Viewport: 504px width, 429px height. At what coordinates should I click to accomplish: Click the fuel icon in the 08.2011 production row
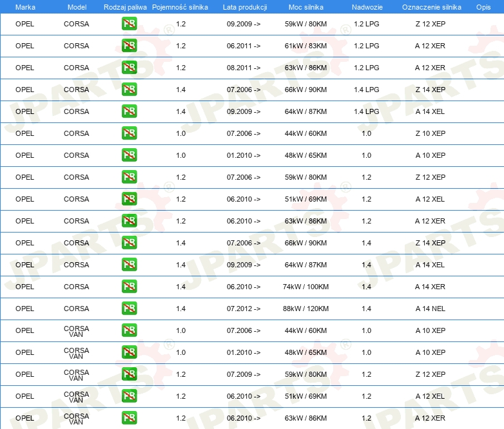129,68
